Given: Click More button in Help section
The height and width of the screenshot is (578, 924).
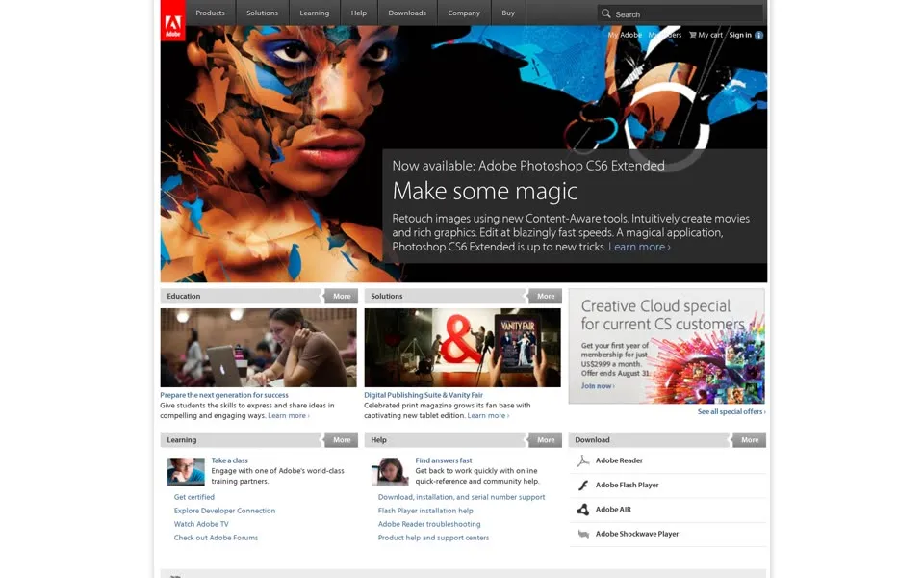Looking at the screenshot, I should coord(545,440).
